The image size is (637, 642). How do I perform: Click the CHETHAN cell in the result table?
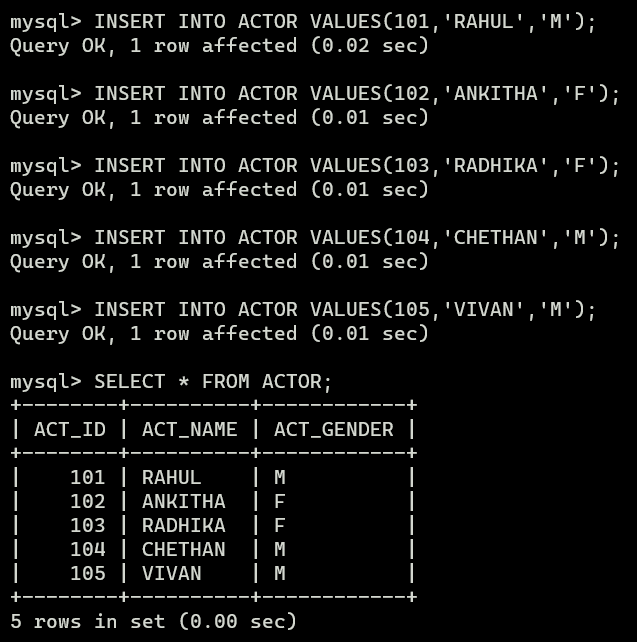(x=184, y=549)
